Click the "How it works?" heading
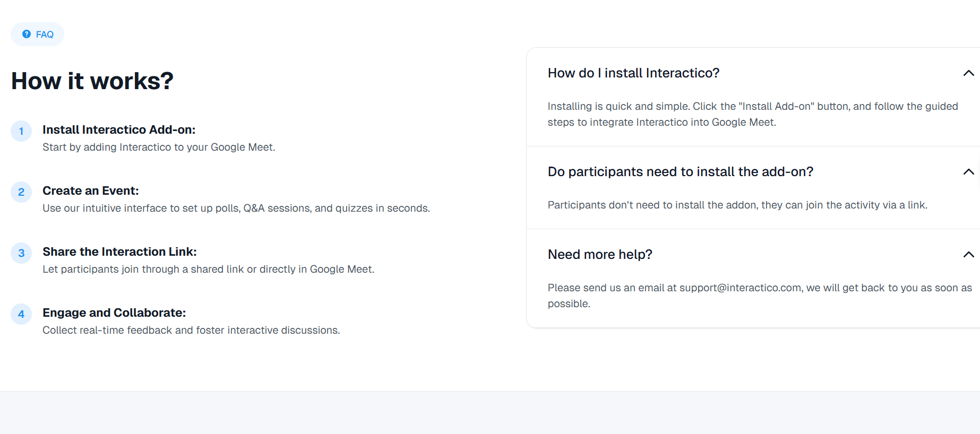 click(92, 81)
